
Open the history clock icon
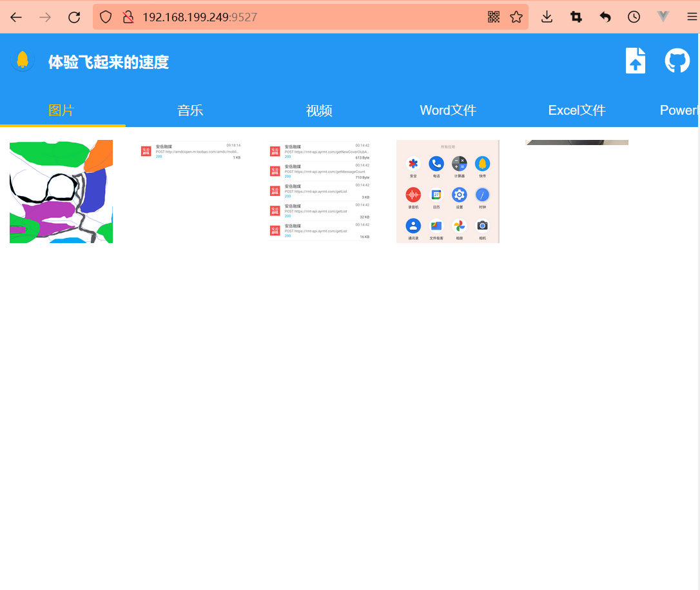(634, 17)
